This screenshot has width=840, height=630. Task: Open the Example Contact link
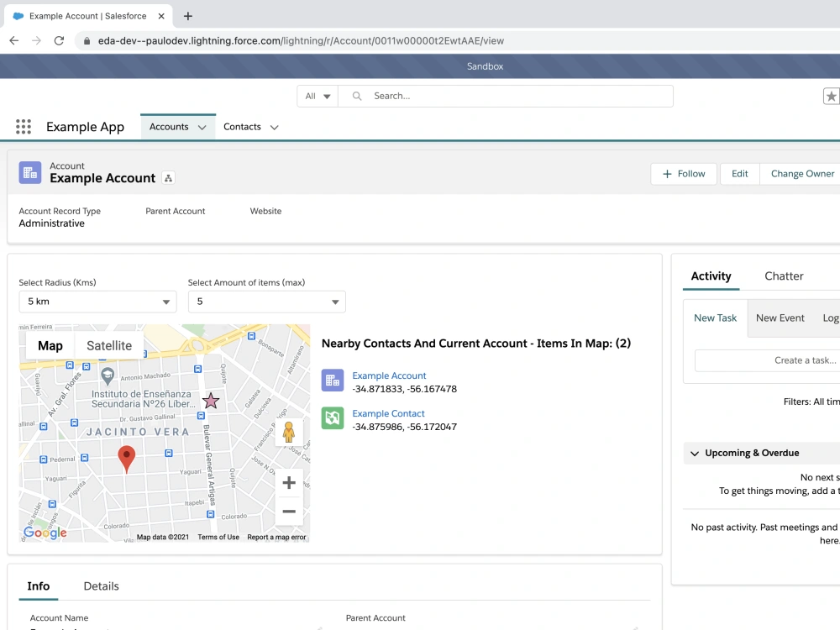coord(388,413)
